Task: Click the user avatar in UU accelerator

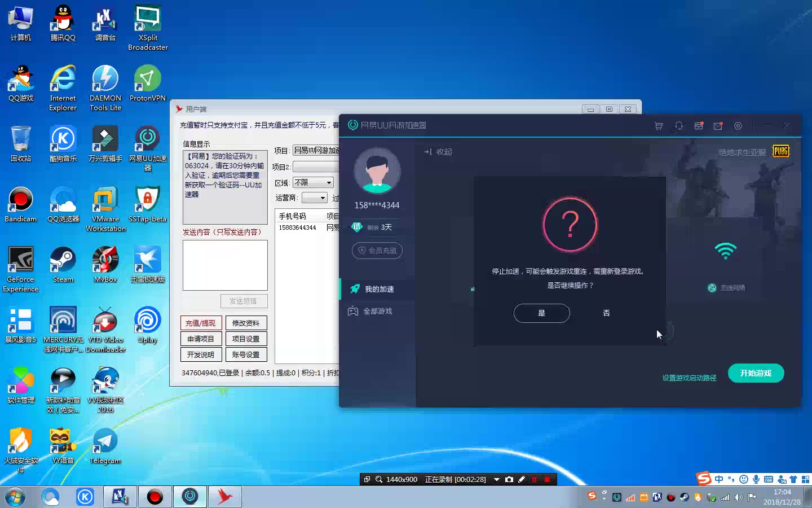Action: click(377, 171)
